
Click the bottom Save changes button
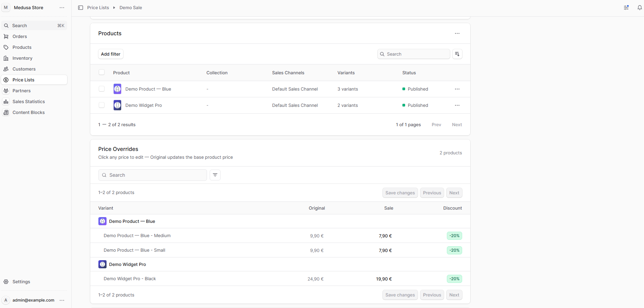coord(400,295)
